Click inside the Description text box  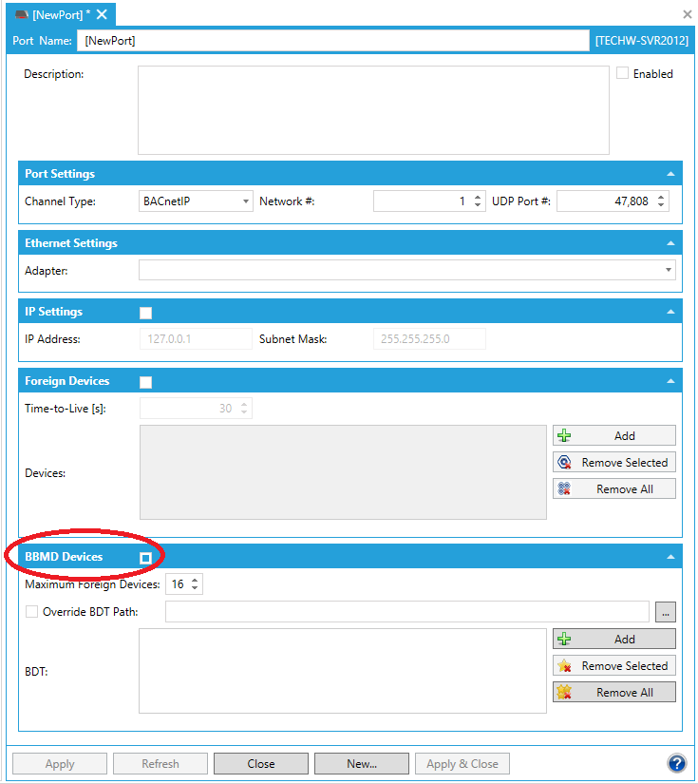click(x=372, y=109)
